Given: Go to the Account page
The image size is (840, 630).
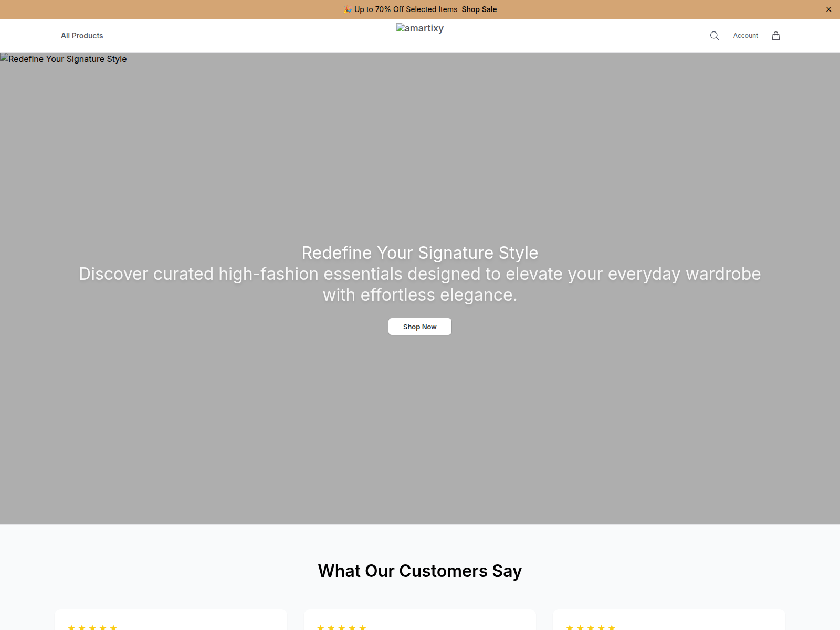Looking at the screenshot, I should coord(745,36).
